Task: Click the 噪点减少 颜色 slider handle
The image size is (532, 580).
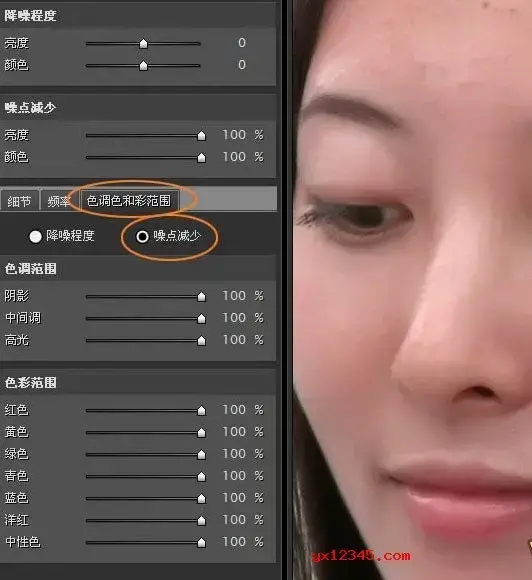Action: (x=202, y=158)
